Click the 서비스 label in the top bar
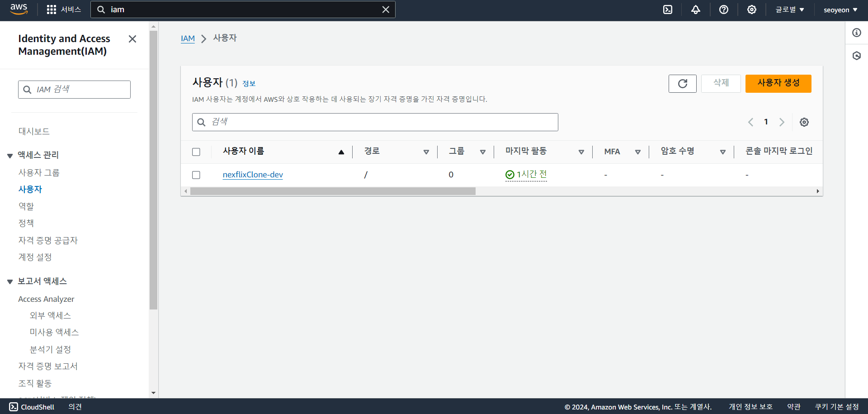 pyautogui.click(x=71, y=10)
